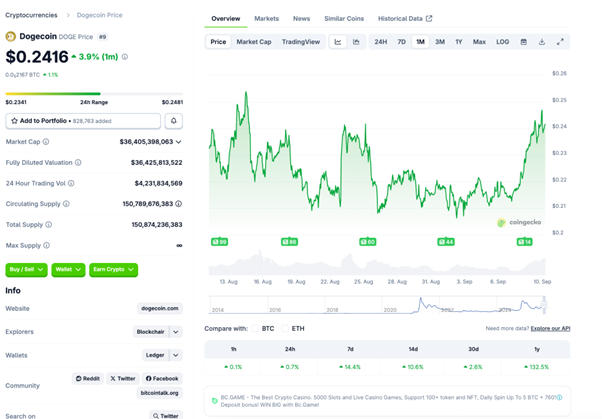Open info icon next to 3.9% (1m)
602x419 pixels.
click(x=125, y=57)
